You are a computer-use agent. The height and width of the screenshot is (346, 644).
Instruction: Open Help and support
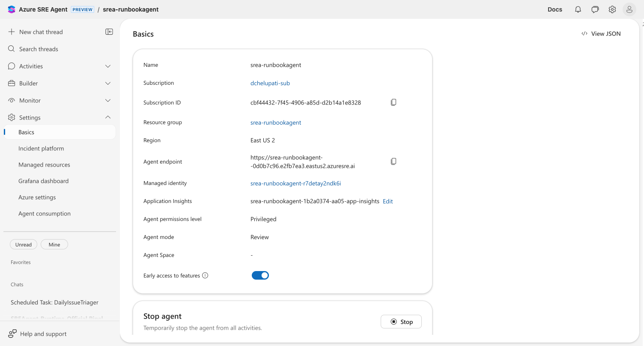click(x=43, y=334)
